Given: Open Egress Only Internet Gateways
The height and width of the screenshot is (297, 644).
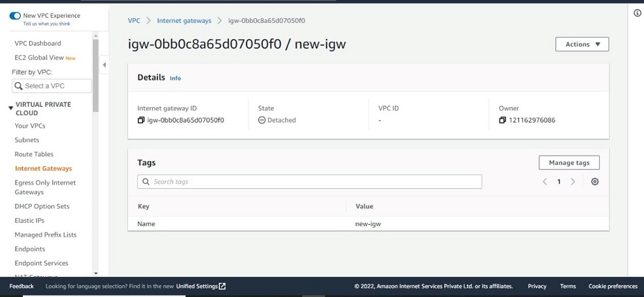Looking at the screenshot, I should (45, 187).
